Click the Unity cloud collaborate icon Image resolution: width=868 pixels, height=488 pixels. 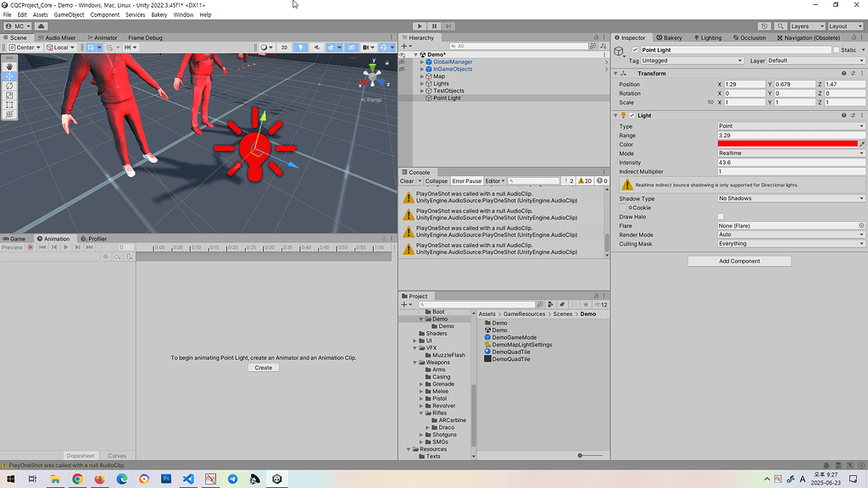[764, 25]
